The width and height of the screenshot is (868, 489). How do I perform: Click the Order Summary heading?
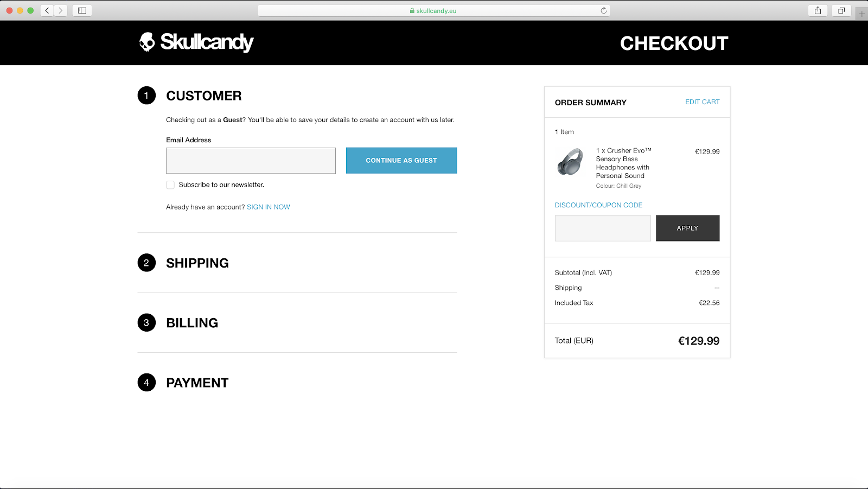click(x=590, y=103)
